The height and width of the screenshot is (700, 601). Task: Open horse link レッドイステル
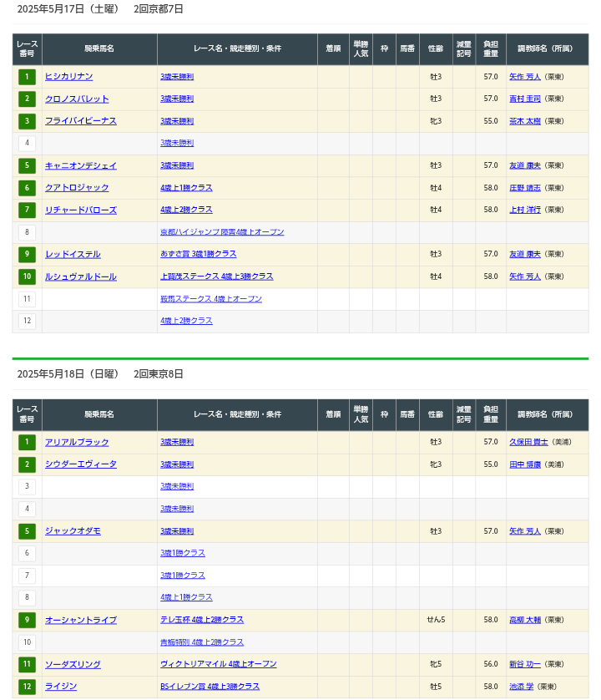pyautogui.click(x=73, y=254)
